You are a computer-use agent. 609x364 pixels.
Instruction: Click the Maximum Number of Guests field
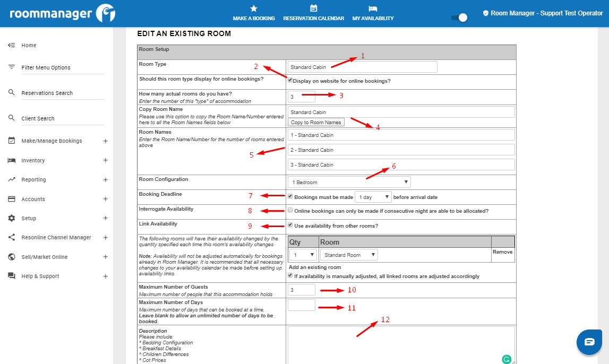302,290
